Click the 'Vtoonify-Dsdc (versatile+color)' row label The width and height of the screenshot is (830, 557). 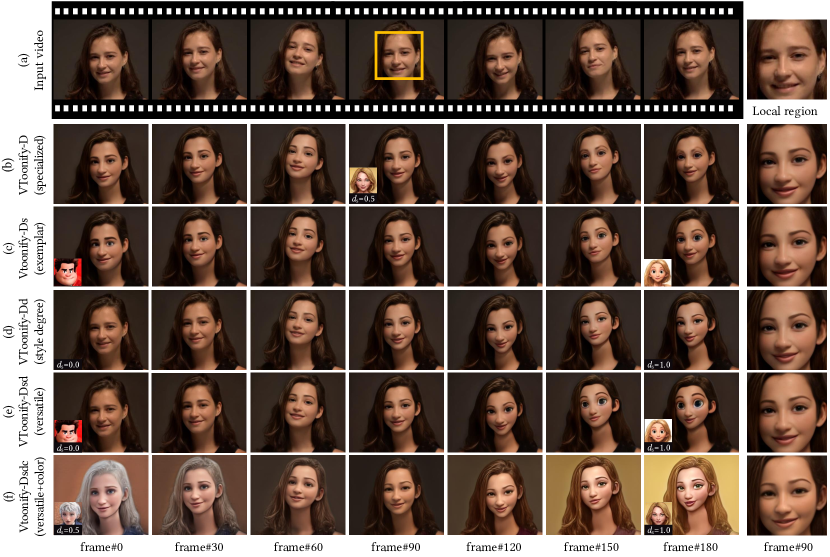31,495
